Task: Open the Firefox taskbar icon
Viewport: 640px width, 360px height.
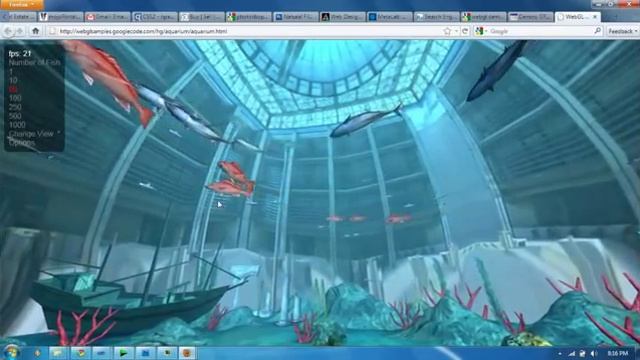Action: pos(187,353)
